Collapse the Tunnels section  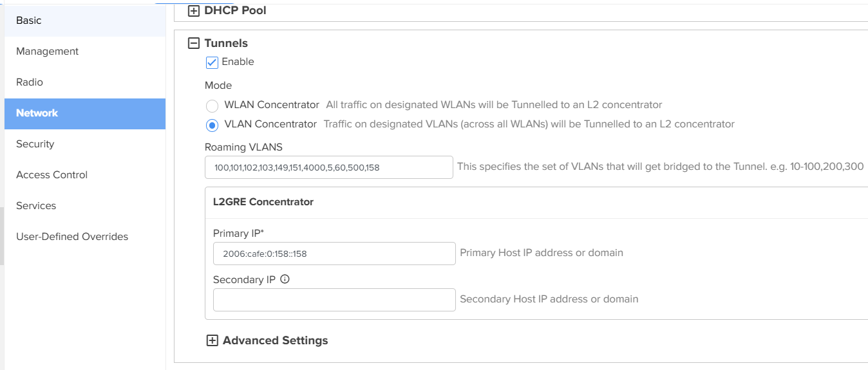click(x=193, y=44)
